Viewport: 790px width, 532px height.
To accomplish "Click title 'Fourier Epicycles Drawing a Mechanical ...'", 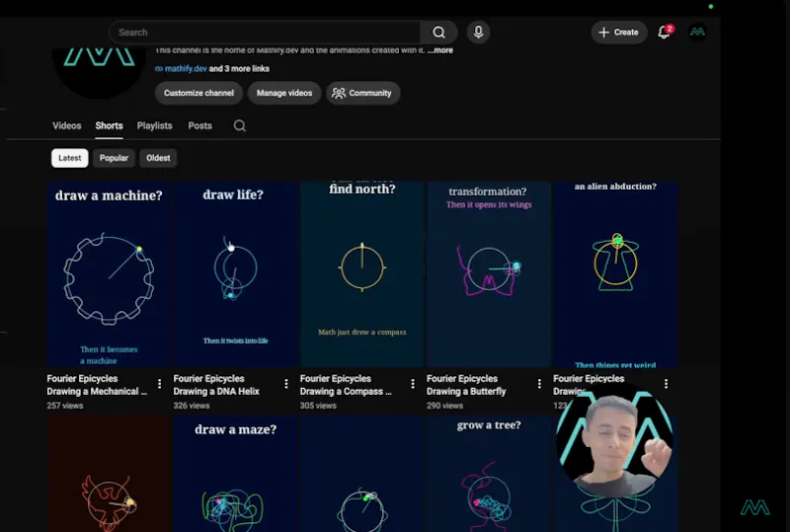I will (97, 385).
